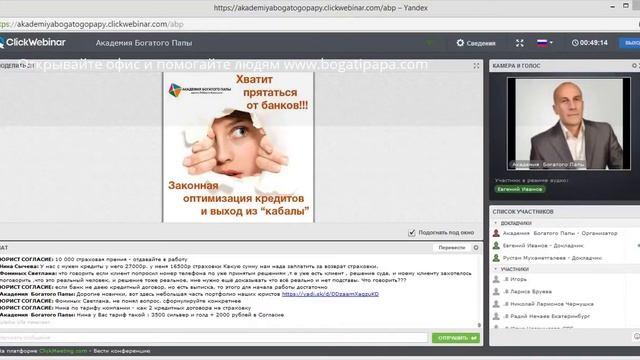The image size is (640, 360).
Task: Click avatar icon of Радий Нечаев Екатеринбург
Action: pos(496,316)
